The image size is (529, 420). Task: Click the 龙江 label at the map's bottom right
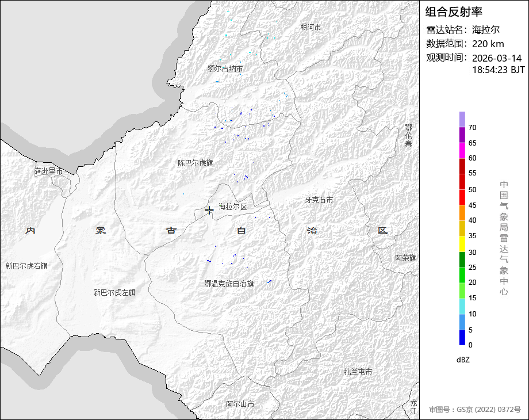tap(414, 407)
